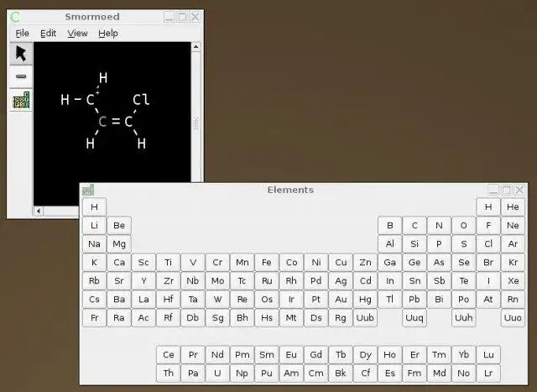537x392 pixels.
Task: Pick Zinc (Zn) element button
Action: pos(365,263)
